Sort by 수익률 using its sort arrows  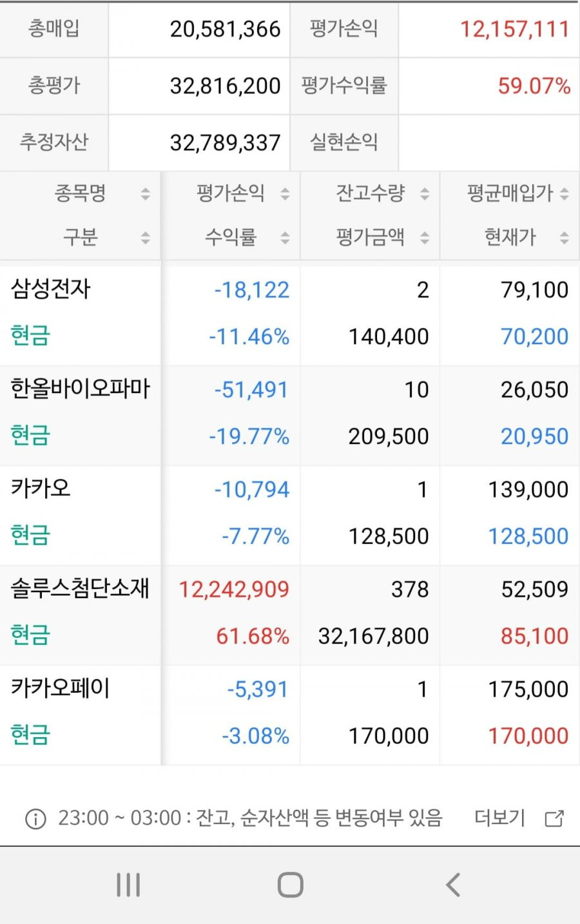pos(285,238)
